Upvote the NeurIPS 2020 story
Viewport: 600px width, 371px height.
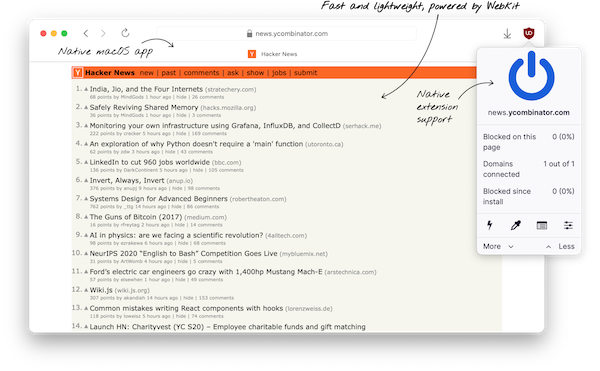[x=86, y=254]
